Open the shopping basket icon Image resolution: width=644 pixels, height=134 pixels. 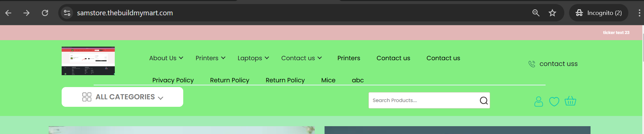570,101
